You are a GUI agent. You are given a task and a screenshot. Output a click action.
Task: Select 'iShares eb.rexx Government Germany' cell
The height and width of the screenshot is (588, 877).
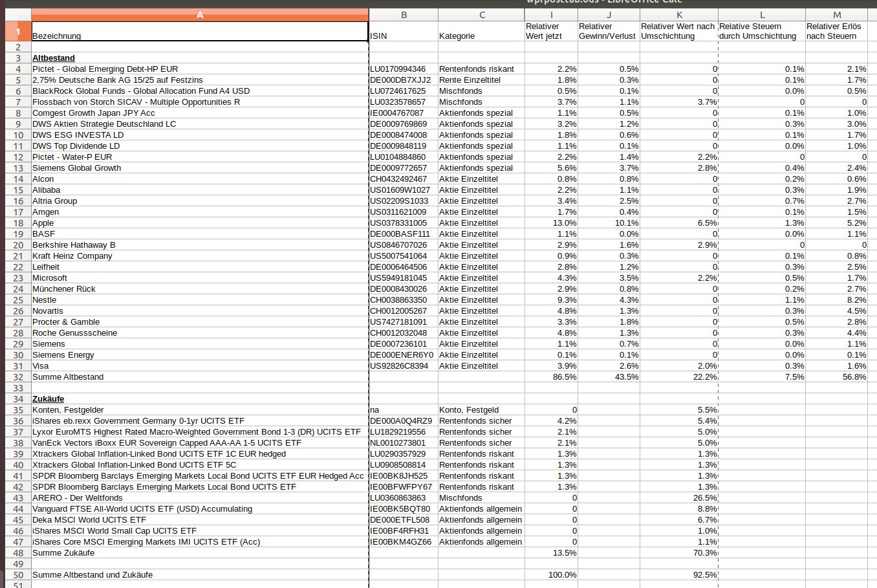pyautogui.click(x=200, y=421)
